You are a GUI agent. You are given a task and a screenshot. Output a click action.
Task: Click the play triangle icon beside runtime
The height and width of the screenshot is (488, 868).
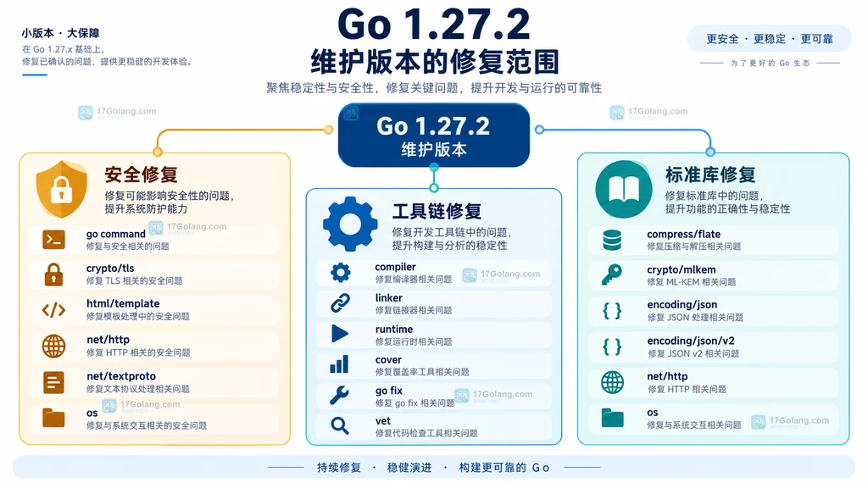coord(340,334)
